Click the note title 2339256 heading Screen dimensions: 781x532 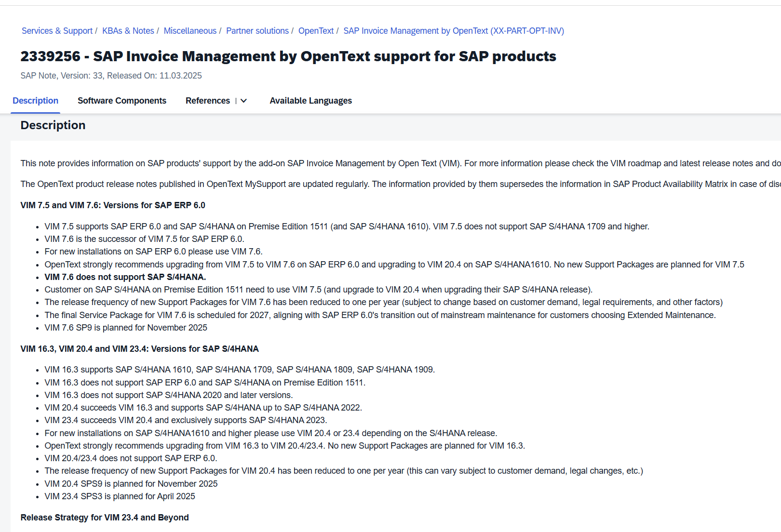click(x=288, y=56)
